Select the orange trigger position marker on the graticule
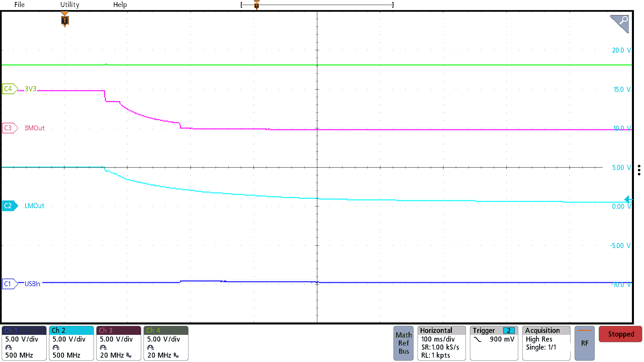The height and width of the screenshot is (362, 644). point(64,21)
